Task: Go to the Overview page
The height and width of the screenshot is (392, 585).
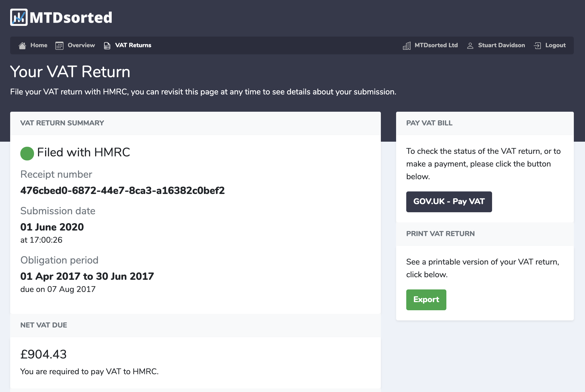Action: (x=81, y=45)
